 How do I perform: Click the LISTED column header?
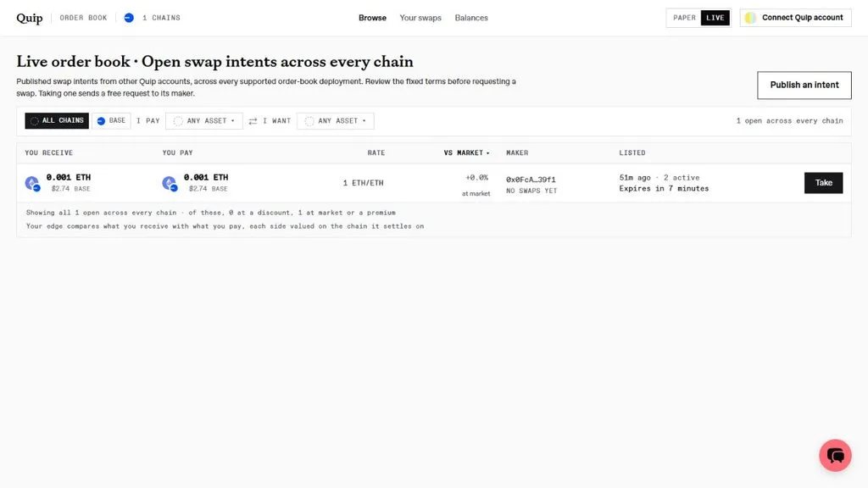click(x=632, y=152)
